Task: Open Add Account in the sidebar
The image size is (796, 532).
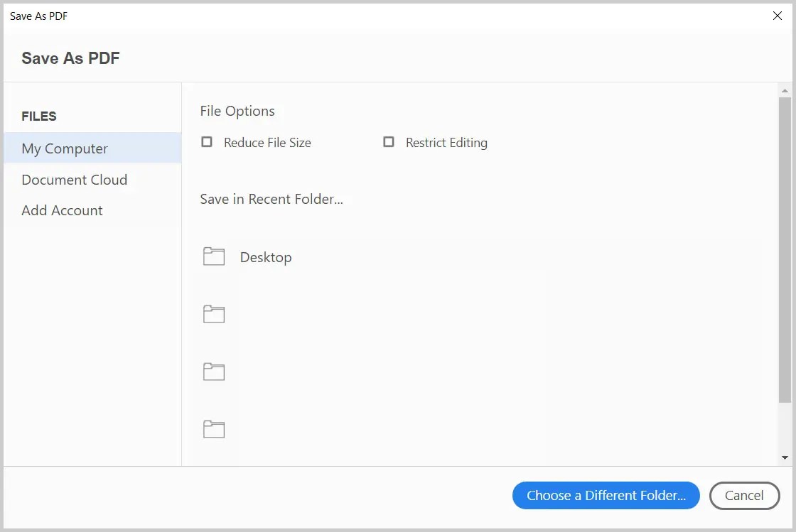Action: click(62, 210)
